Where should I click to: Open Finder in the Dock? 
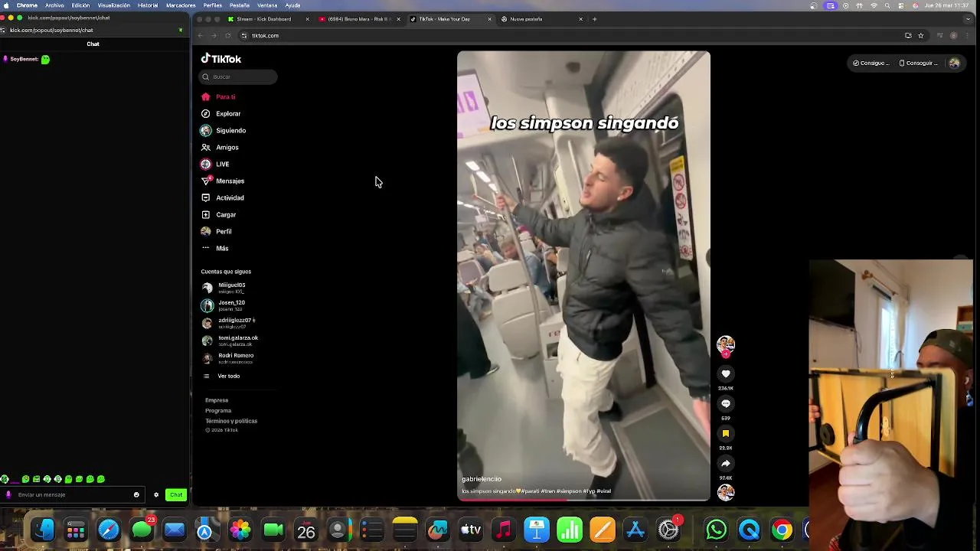(x=43, y=530)
